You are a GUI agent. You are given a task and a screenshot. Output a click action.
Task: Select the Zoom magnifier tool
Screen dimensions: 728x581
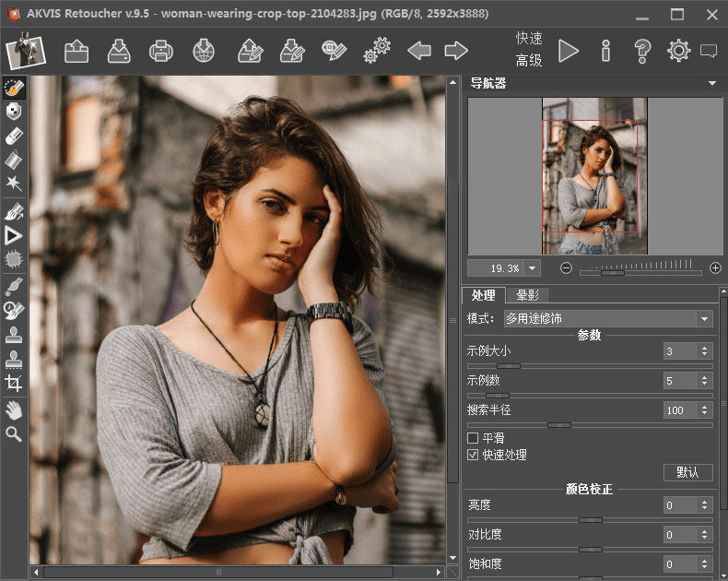click(x=13, y=433)
